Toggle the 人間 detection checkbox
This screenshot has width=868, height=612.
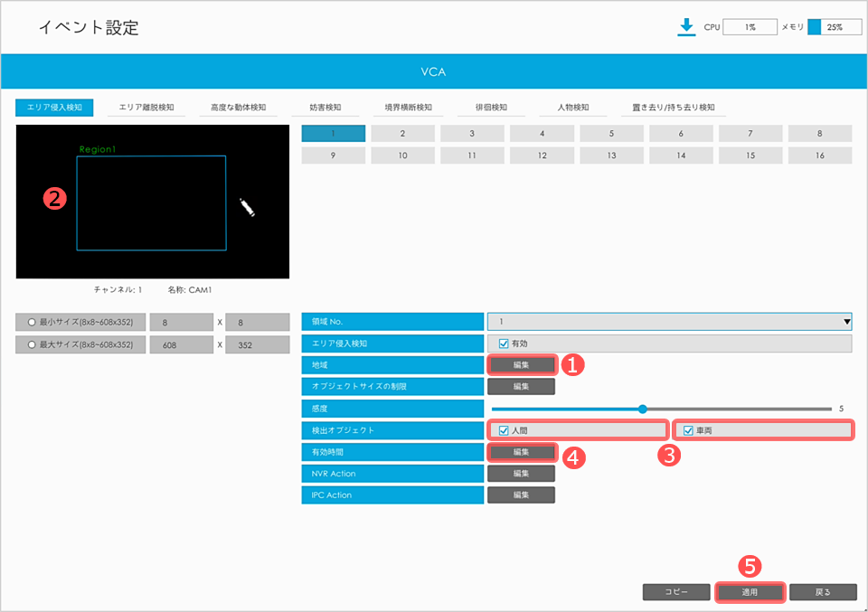tap(504, 430)
